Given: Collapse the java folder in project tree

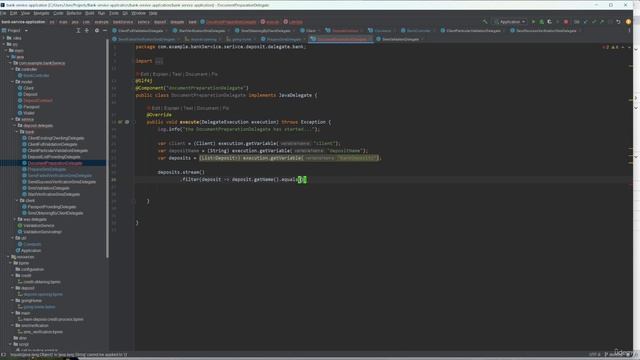Looking at the screenshot, I should coord(8,57).
